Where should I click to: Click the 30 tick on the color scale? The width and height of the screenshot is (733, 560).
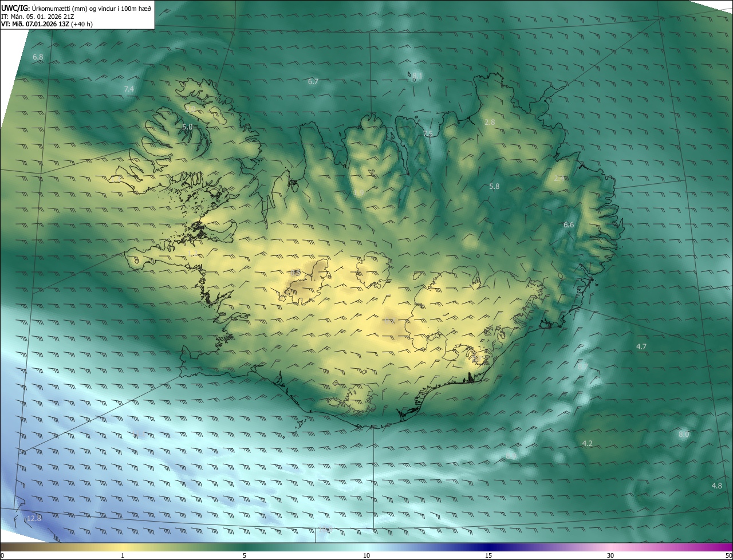coord(610,555)
